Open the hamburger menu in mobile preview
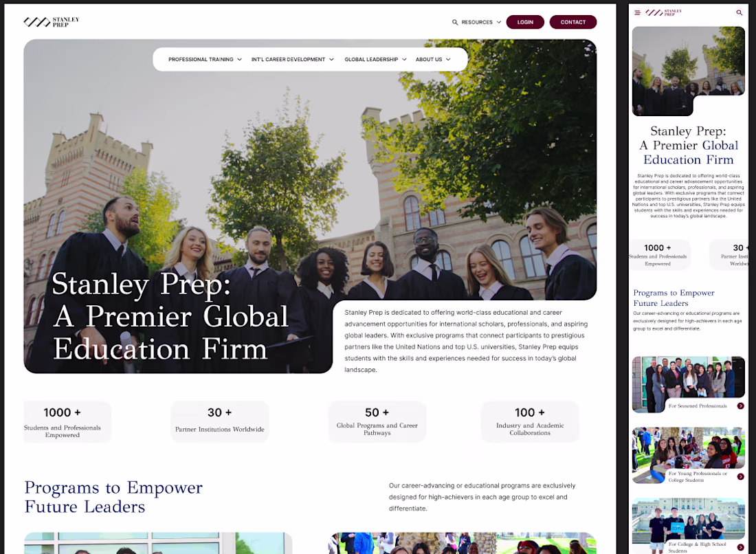This screenshot has height=554, width=756. coord(637,13)
